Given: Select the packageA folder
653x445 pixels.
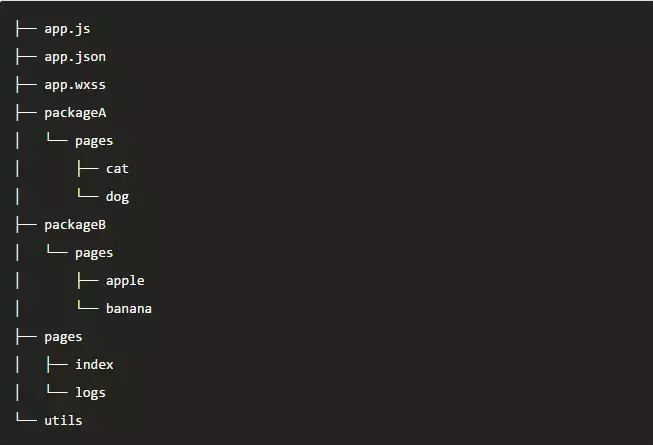Looking at the screenshot, I should [75, 113].
